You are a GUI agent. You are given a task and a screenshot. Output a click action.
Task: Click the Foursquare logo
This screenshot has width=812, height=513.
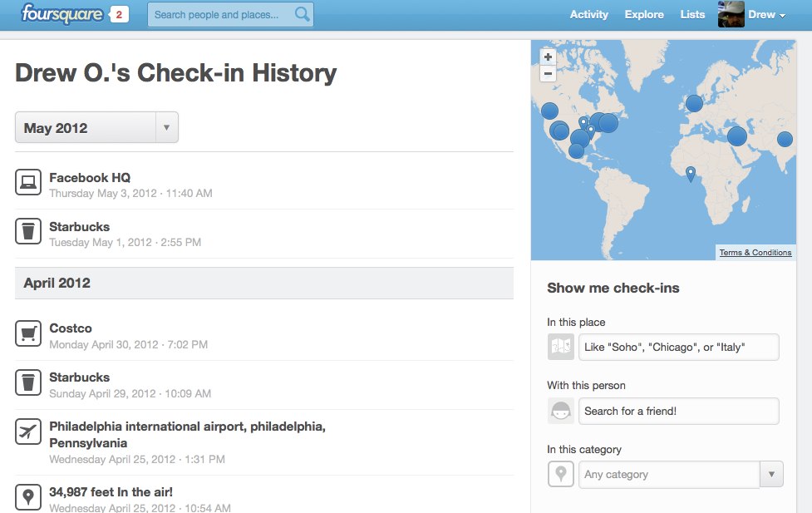[62, 13]
